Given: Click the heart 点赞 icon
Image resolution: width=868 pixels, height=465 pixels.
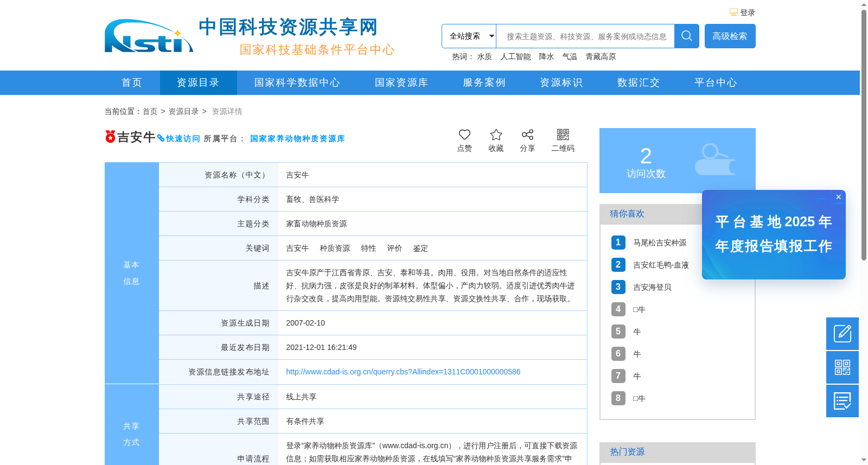Looking at the screenshot, I should click(x=464, y=135).
